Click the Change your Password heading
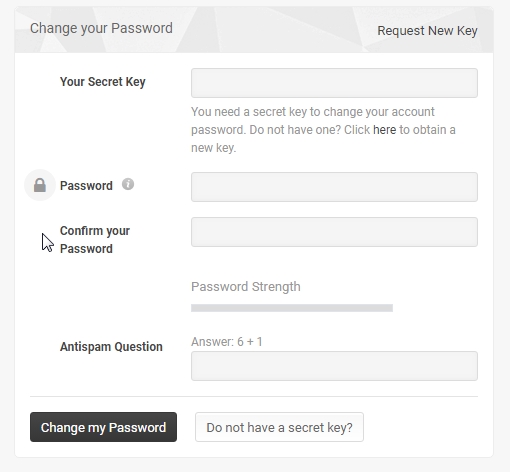Image resolution: width=510 pixels, height=472 pixels. tap(101, 28)
